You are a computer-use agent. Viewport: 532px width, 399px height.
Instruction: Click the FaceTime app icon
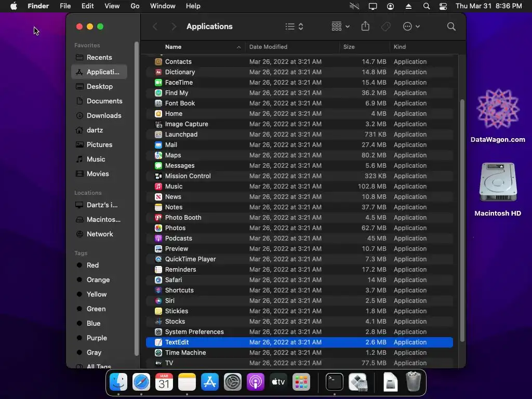pyautogui.click(x=158, y=83)
